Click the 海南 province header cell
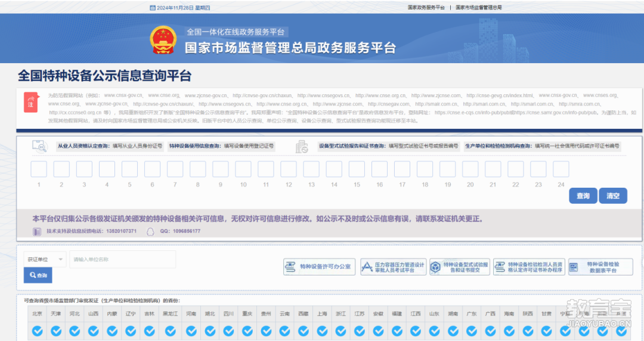This screenshot has width=644, height=341. click(509, 314)
